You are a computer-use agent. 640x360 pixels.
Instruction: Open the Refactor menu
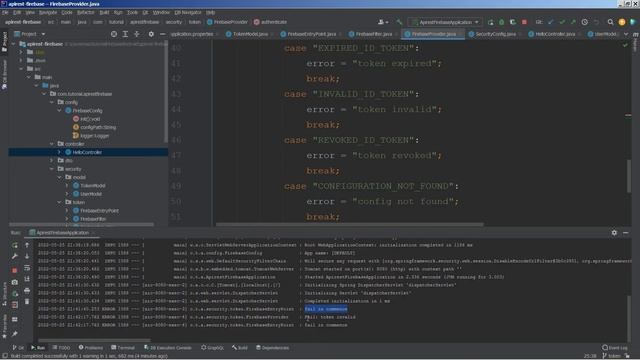pos(85,13)
